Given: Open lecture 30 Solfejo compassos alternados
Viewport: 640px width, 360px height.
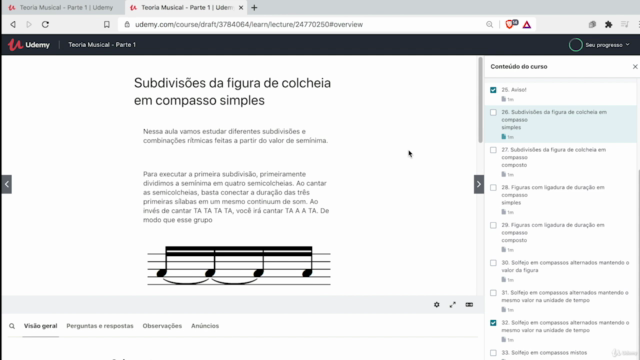Looking at the screenshot, I should click(x=561, y=271).
